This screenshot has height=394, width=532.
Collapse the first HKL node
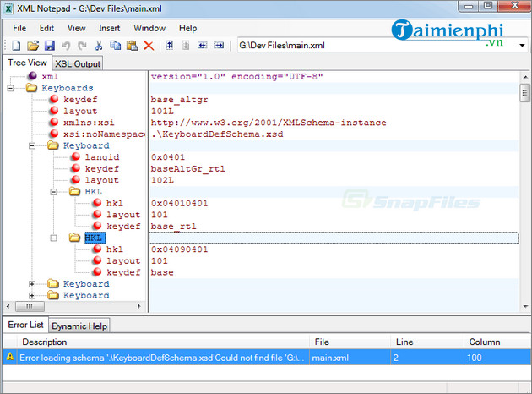(53, 192)
